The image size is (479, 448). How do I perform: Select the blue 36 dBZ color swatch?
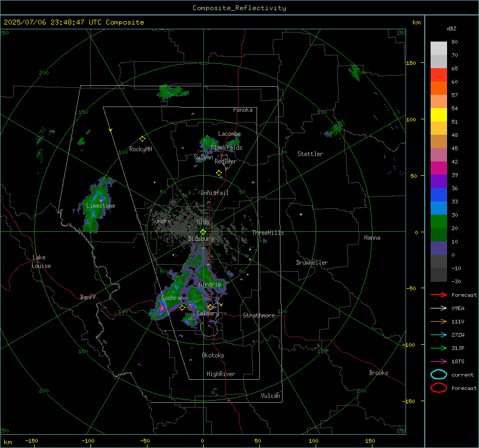pos(439,194)
